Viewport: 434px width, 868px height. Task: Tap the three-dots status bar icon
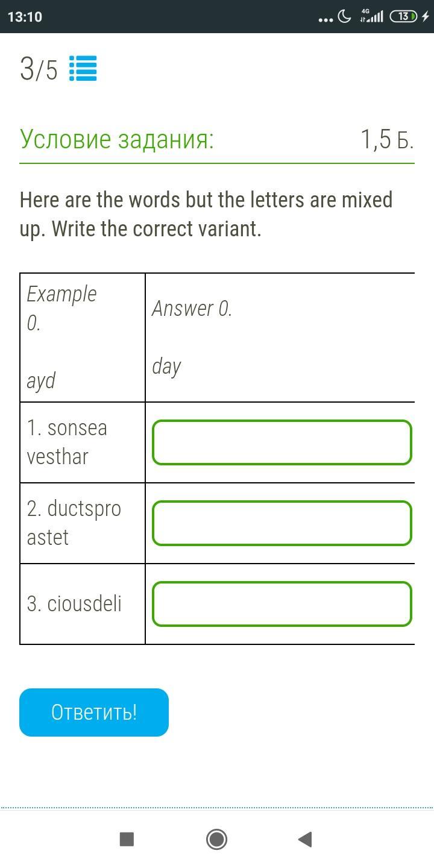pyautogui.click(x=325, y=19)
